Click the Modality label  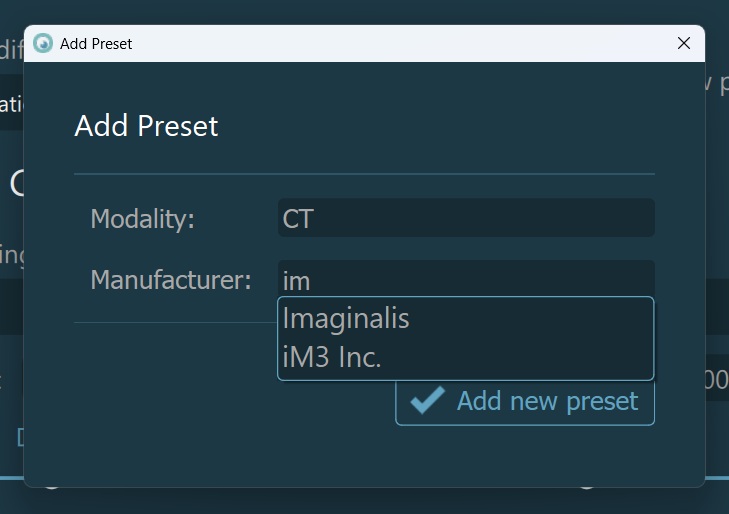[x=142, y=219]
